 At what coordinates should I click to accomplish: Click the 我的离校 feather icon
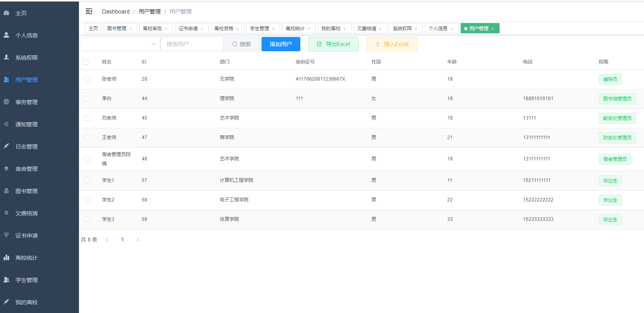click(6, 302)
